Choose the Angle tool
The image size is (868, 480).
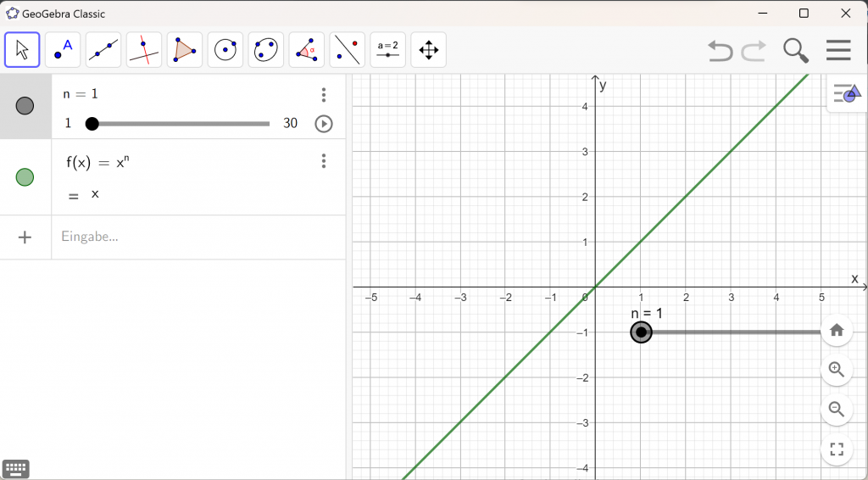pos(307,50)
